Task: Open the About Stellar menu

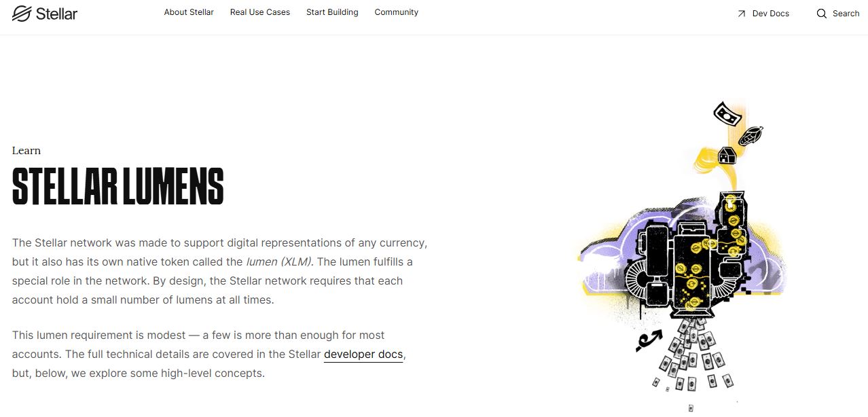Action: point(189,12)
